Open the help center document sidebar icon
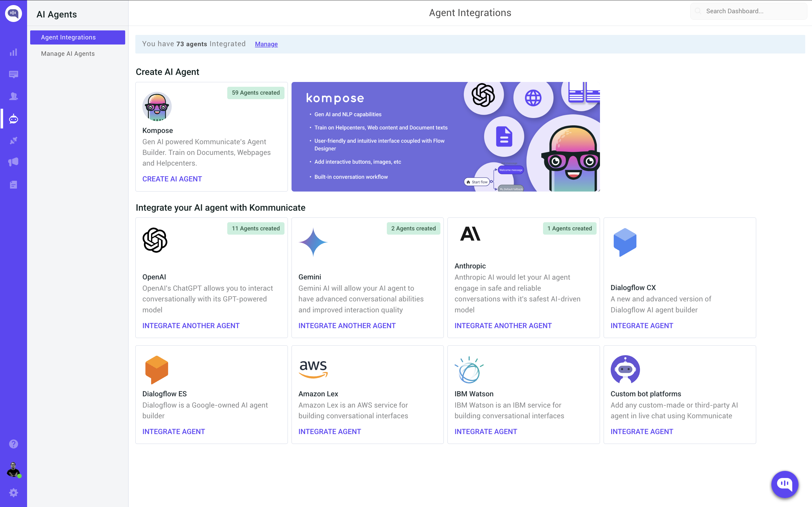 (x=14, y=185)
